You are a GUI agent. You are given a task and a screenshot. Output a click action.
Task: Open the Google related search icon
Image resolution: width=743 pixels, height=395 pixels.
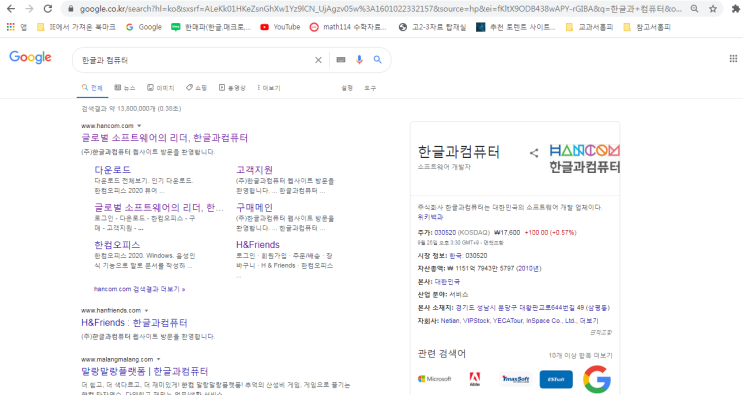[597, 379]
